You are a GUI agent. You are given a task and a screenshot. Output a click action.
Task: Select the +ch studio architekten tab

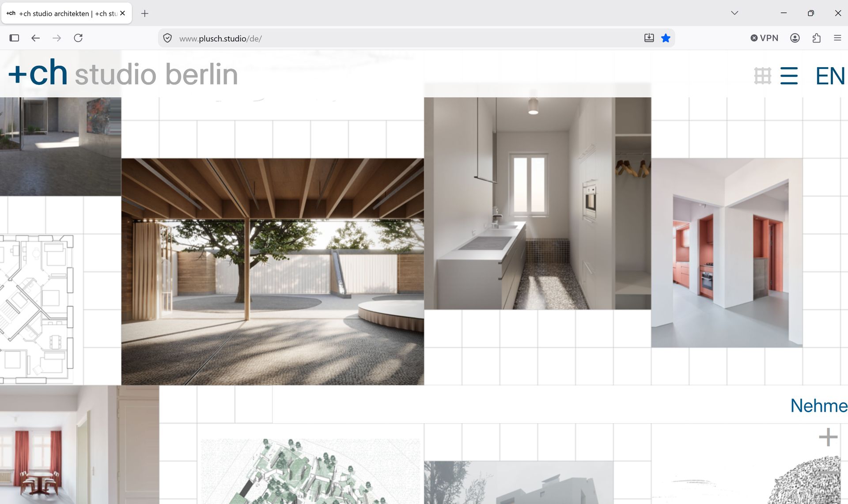pyautogui.click(x=66, y=13)
